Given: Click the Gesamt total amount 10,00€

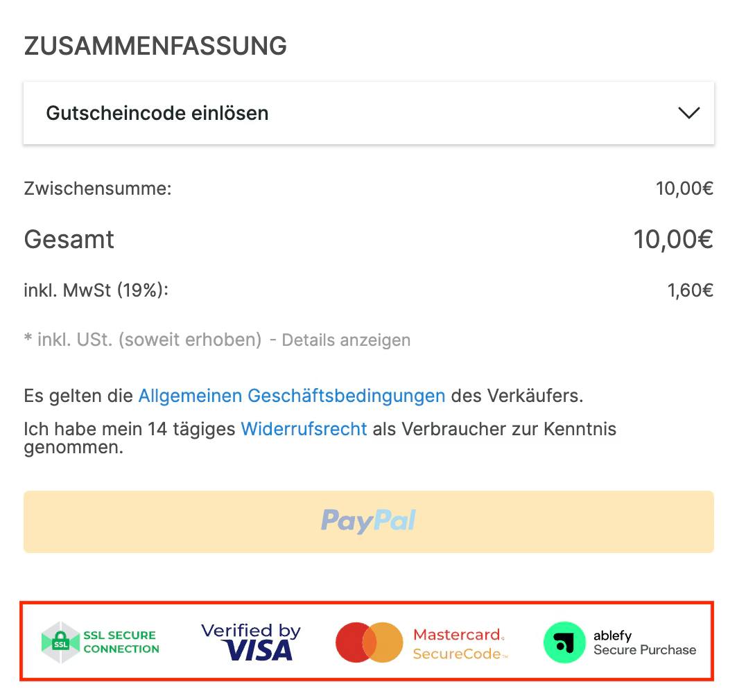Looking at the screenshot, I should tap(673, 239).
